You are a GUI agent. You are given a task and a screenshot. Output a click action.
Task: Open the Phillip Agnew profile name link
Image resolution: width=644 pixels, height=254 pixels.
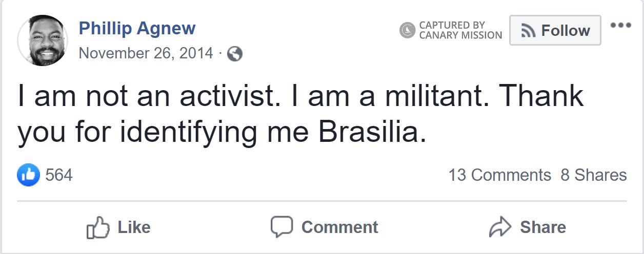pyautogui.click(x=137, y=28)
